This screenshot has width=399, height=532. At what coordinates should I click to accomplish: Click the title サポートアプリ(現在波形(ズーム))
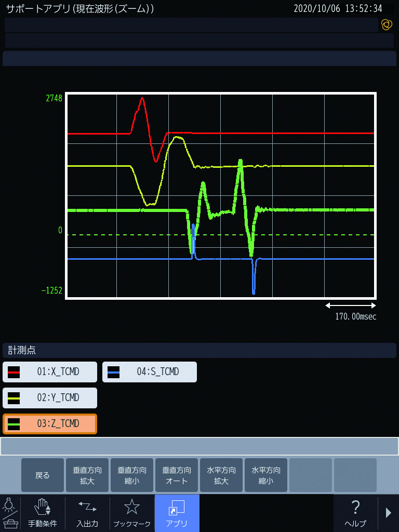80,9
